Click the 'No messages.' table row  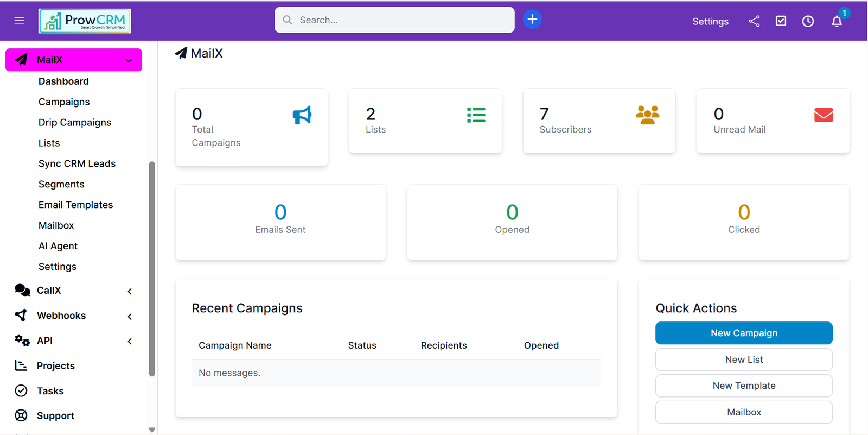point(396,373)
